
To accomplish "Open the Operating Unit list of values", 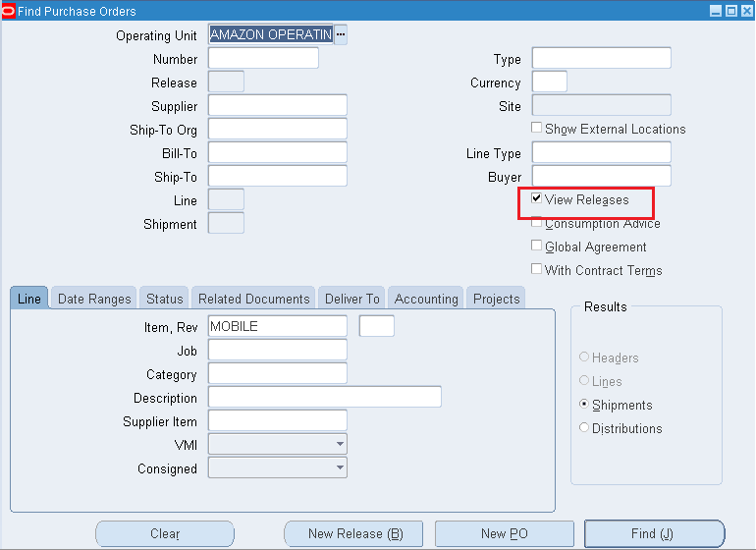I will 341,34.
